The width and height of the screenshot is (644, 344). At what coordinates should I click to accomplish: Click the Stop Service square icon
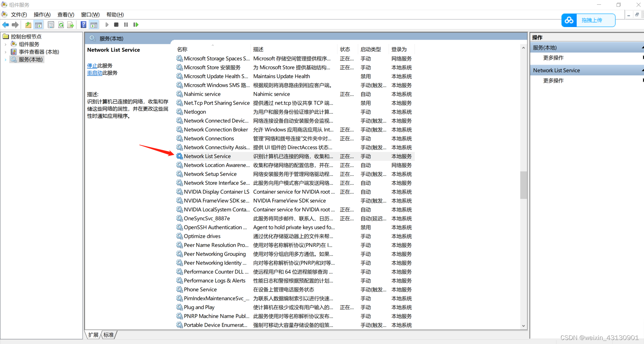tap(116, 25)
